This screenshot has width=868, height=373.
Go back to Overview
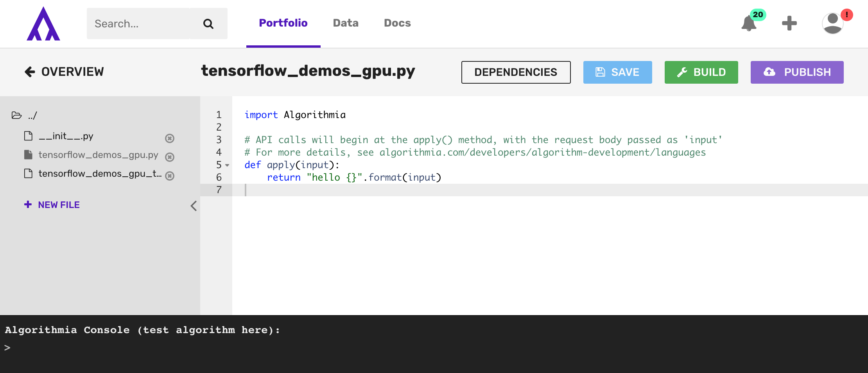point(64,72)
